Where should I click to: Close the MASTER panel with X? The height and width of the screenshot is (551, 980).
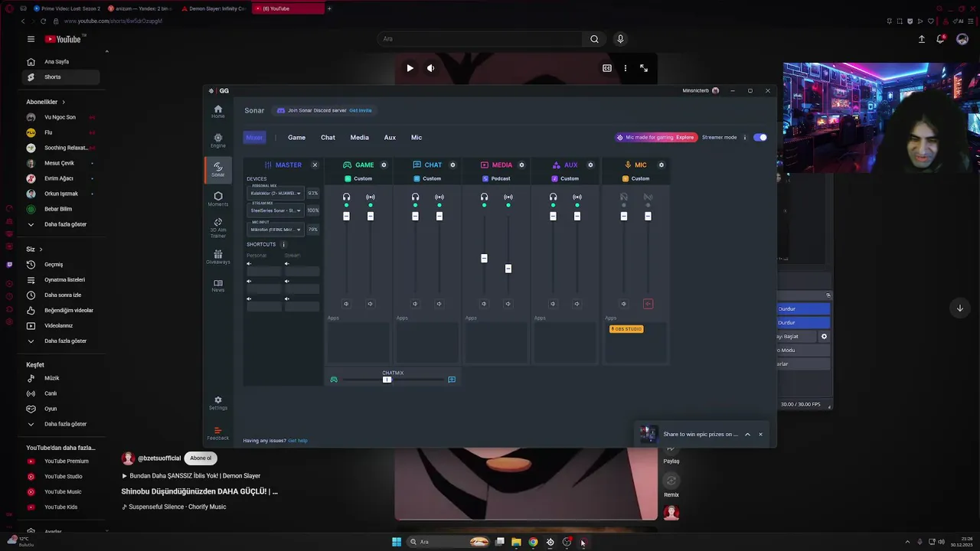315,165
